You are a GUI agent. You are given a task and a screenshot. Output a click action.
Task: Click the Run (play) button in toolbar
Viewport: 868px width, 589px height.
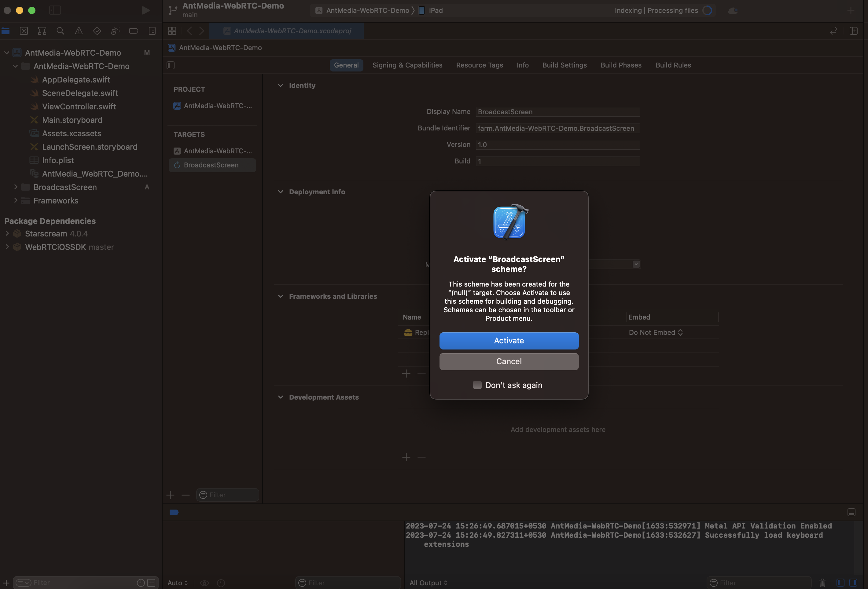tap(146, 10)
